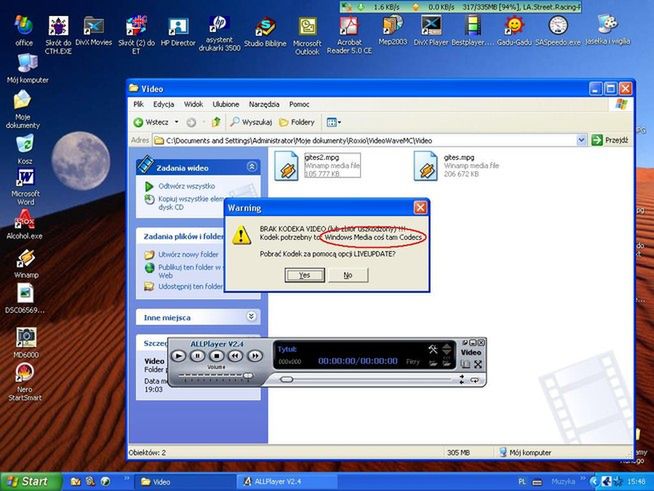654x491 pixels.
Task: Rewind the video in ALLPlayer
Action: click(236, 356)
